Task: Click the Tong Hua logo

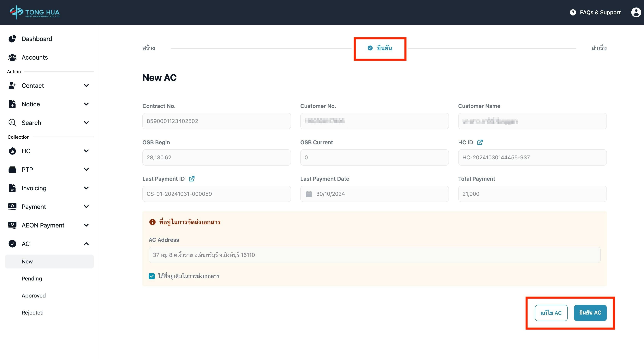Action: pyautogui.click(x=34, y=12)
